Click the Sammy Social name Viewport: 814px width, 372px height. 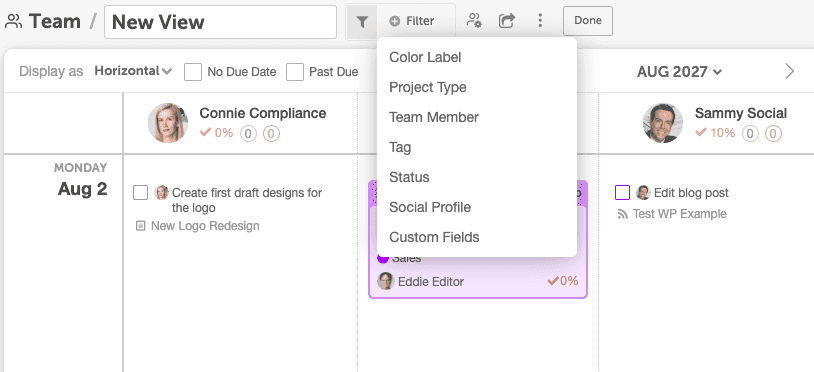[741, 113]
